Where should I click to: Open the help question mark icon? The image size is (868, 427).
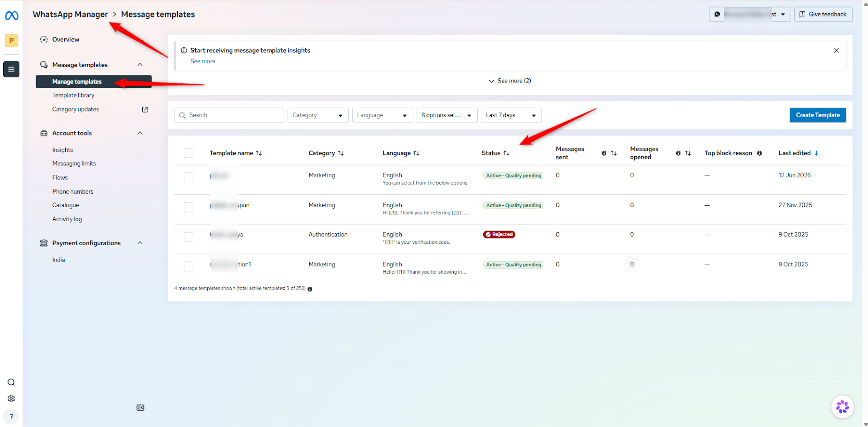point(11,417)
